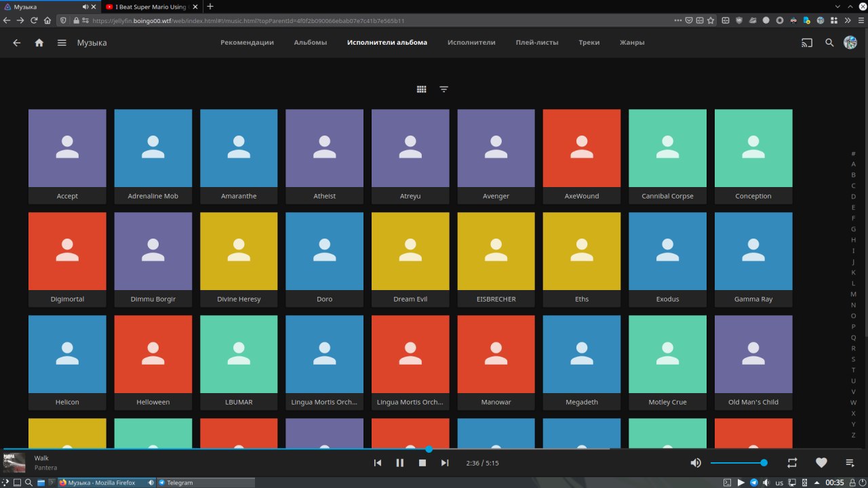Screen dimensions: 868x488
Task: Start casting to a device
Action: [x=807, y=43]
